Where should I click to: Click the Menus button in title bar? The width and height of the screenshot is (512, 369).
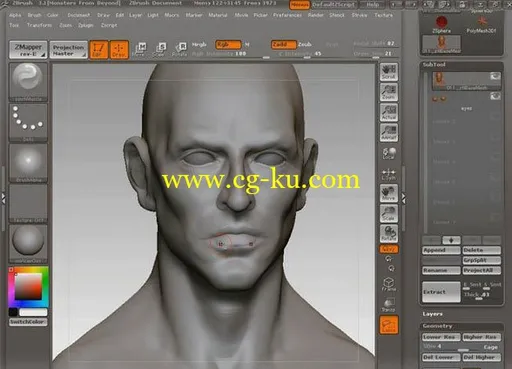pyautogui.click(x=299, y=5)
